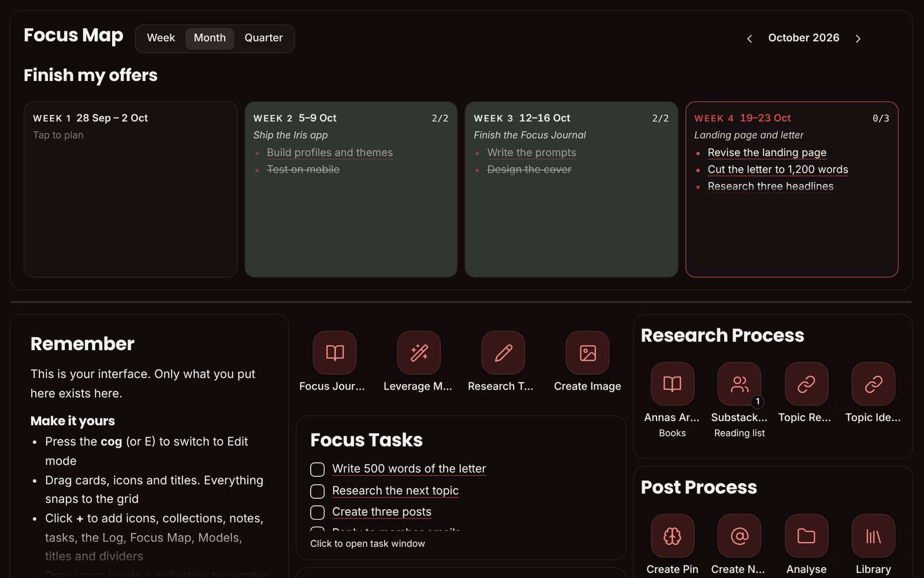Click the Focus Tasks heading
The image size is (924, 578).
coord(366,440)
